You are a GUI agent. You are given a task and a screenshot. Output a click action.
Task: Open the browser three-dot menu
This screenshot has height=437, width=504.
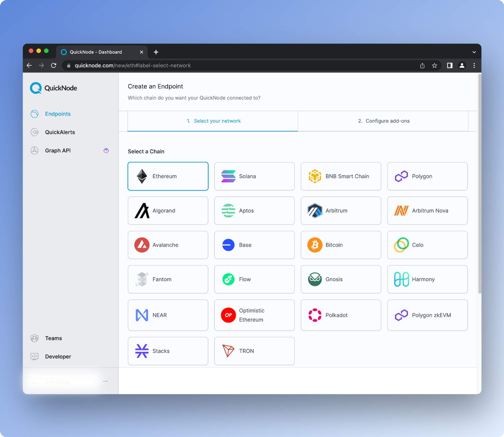click(x=474, y=66)
